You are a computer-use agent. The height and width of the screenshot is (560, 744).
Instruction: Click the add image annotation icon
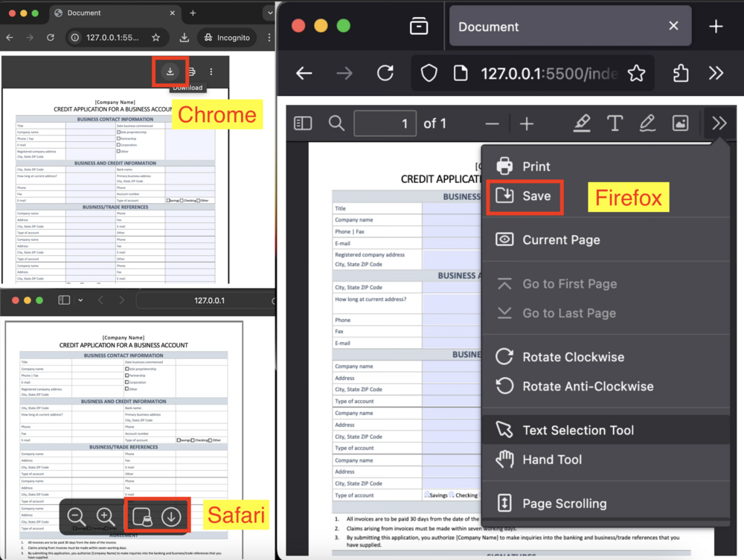click(x=681, y=123)
